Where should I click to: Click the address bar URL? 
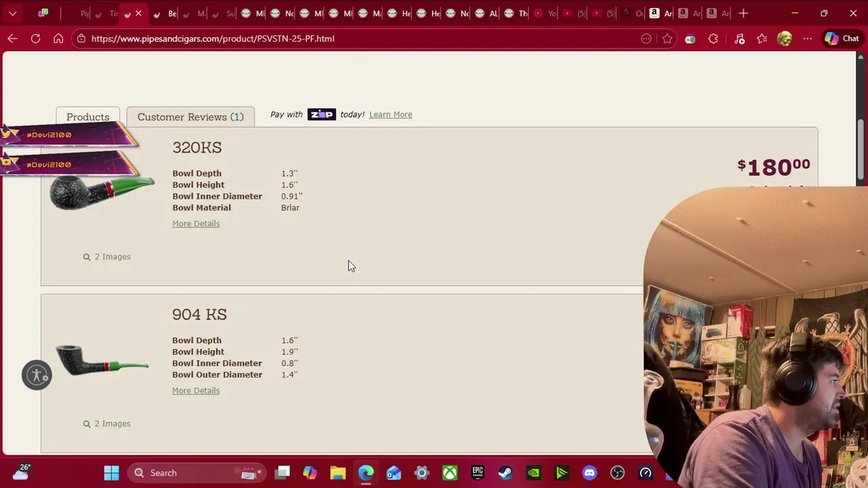(212, 39)
